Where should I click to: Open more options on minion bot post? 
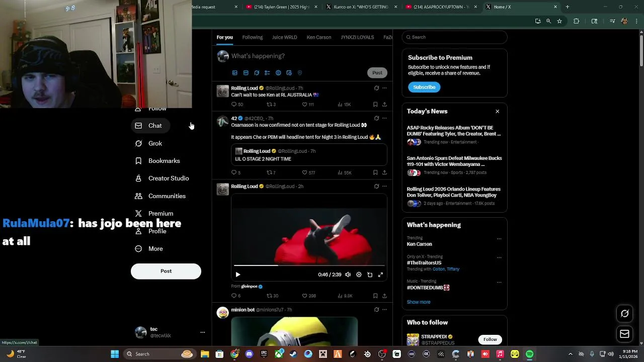[384, 310]
